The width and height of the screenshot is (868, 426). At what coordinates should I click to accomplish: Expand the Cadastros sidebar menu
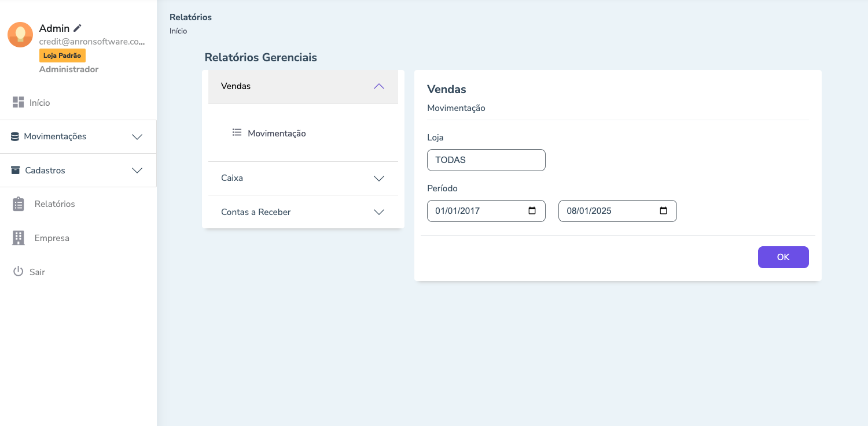click(x=137, y=171)
